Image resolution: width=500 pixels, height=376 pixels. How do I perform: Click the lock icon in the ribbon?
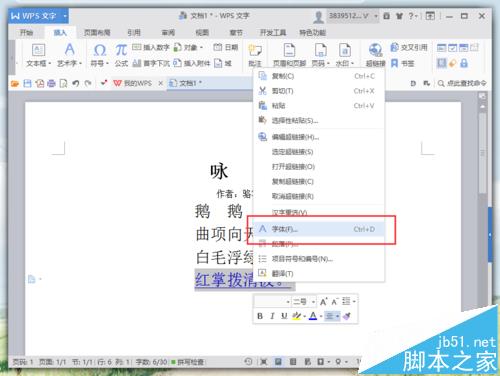point(464,63)
